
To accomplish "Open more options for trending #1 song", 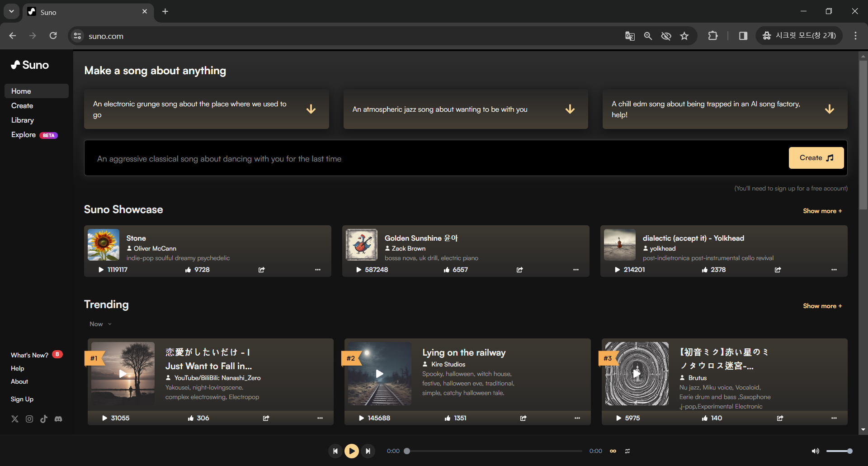I will coord(320,418).
